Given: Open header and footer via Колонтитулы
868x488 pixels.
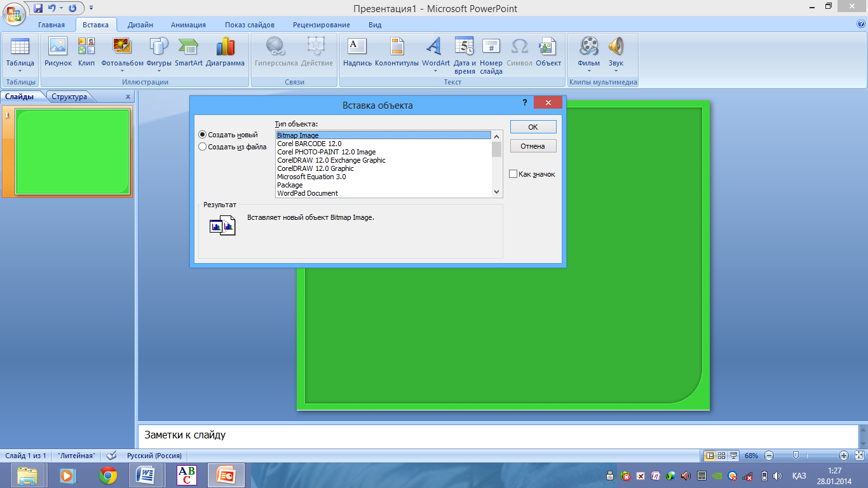Looking at the screenshot, I should click(397, 51).
